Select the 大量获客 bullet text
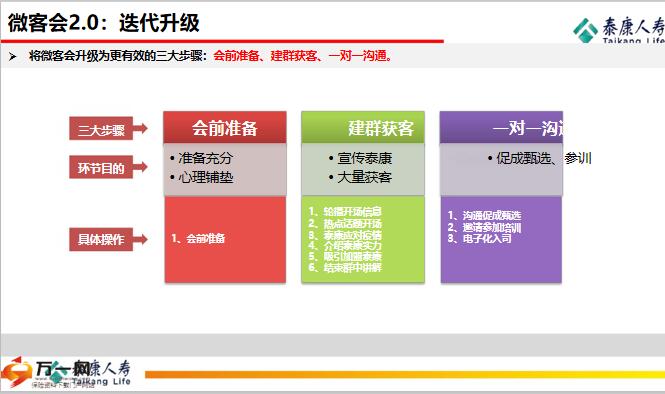The height and width of the screenshot is (394, 665). (364, 177)
